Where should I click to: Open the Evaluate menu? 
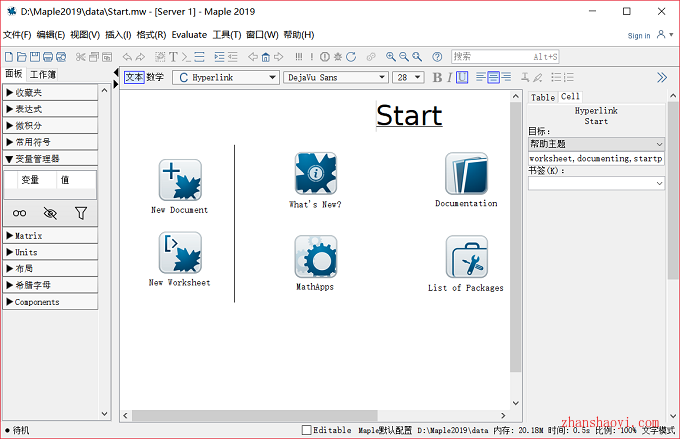click(189, 35)
